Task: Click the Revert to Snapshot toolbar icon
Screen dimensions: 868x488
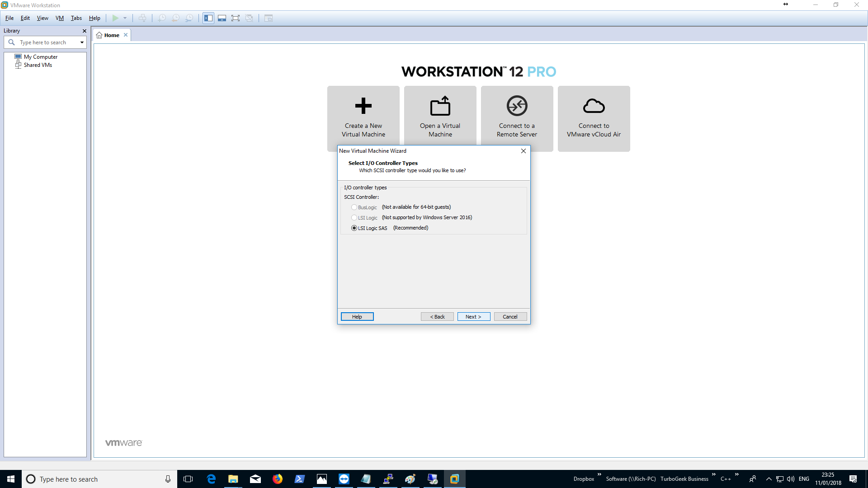Action: coord(175,18)
